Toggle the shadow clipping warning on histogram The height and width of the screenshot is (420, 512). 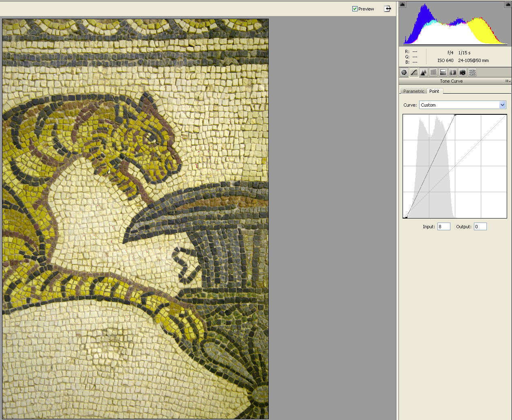402,4
